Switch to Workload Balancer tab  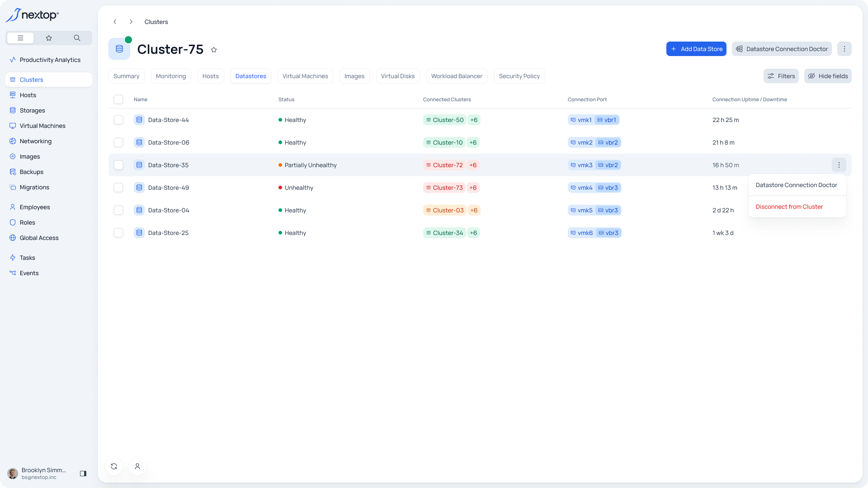point(457,76)
